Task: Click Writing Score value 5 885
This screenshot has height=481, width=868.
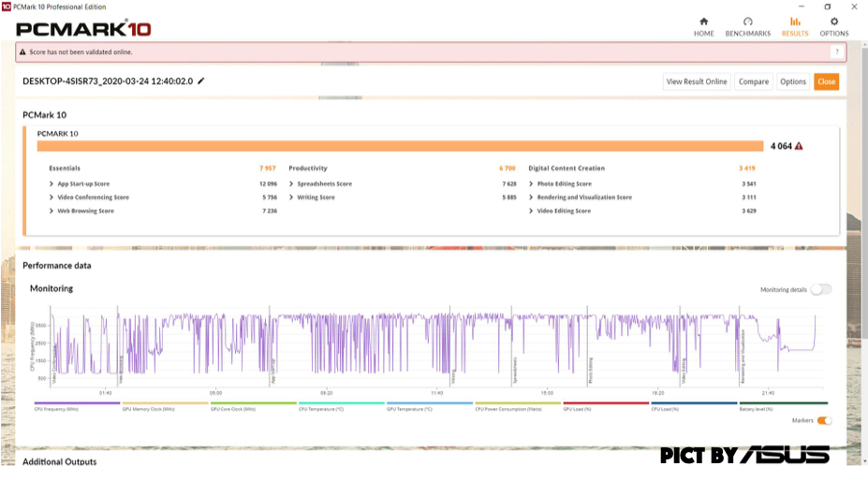Action: coord(509,197)
